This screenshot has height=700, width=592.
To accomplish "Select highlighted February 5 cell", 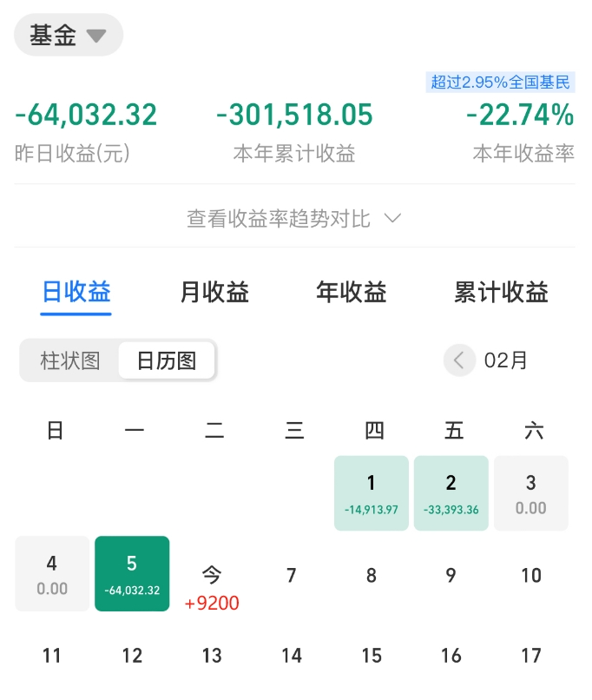I will (x=132, y=574).
